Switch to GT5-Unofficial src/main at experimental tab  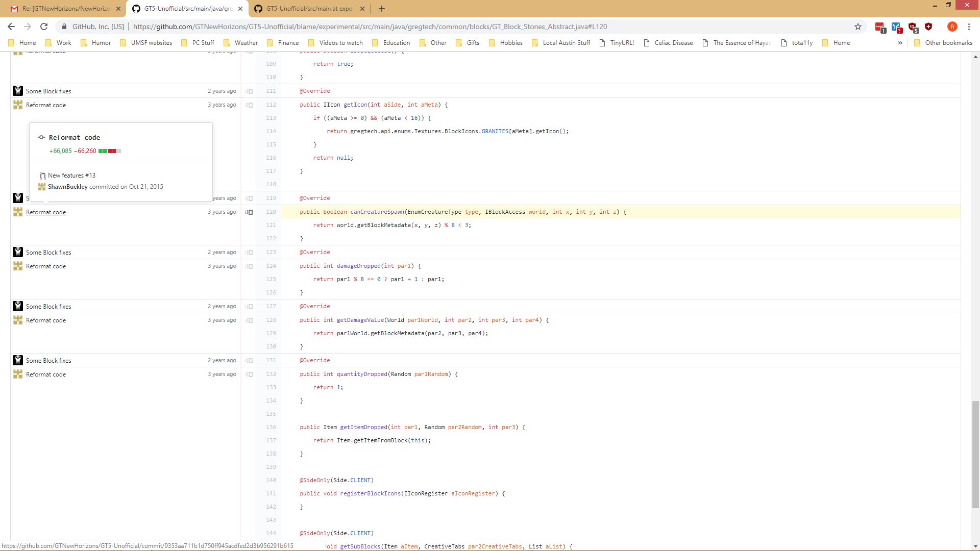pyautogui.click(x=306, y=9)
